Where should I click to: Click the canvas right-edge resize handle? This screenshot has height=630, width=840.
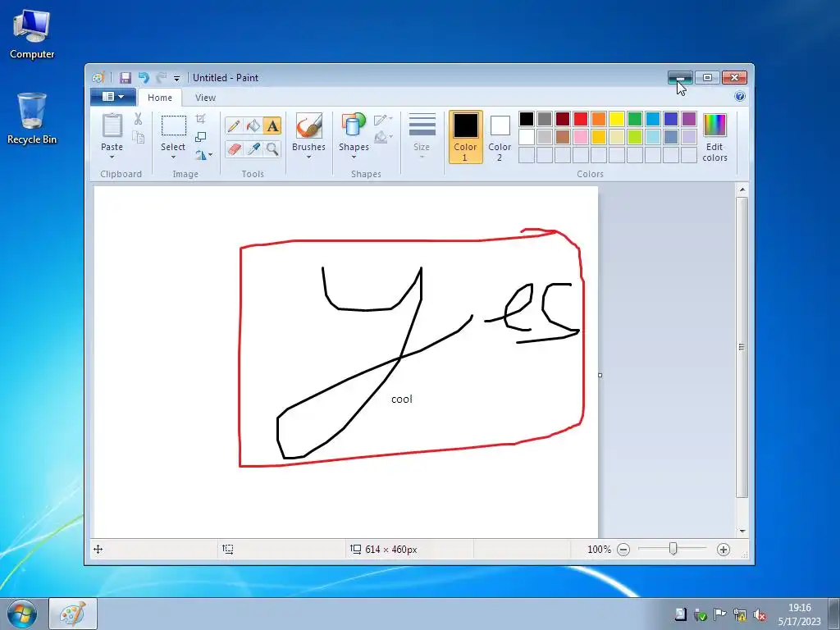[600, 375]
